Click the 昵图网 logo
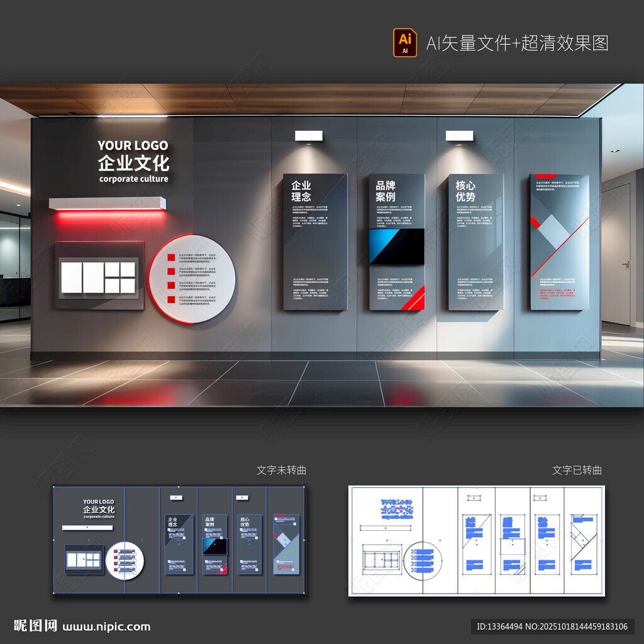The image size is (644, 644). pyautogui.click(x=36, y=626)
